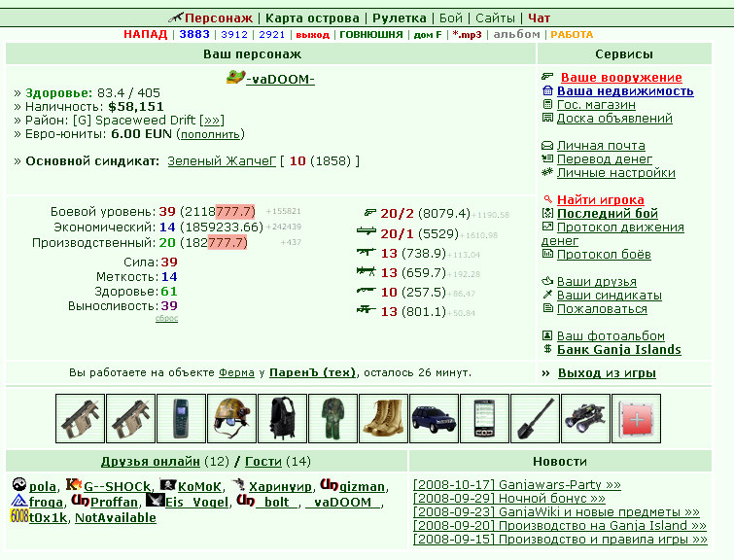Click the 3883 shortcut link
Viewport: 734px width, 560px height.
coord(194,34)
